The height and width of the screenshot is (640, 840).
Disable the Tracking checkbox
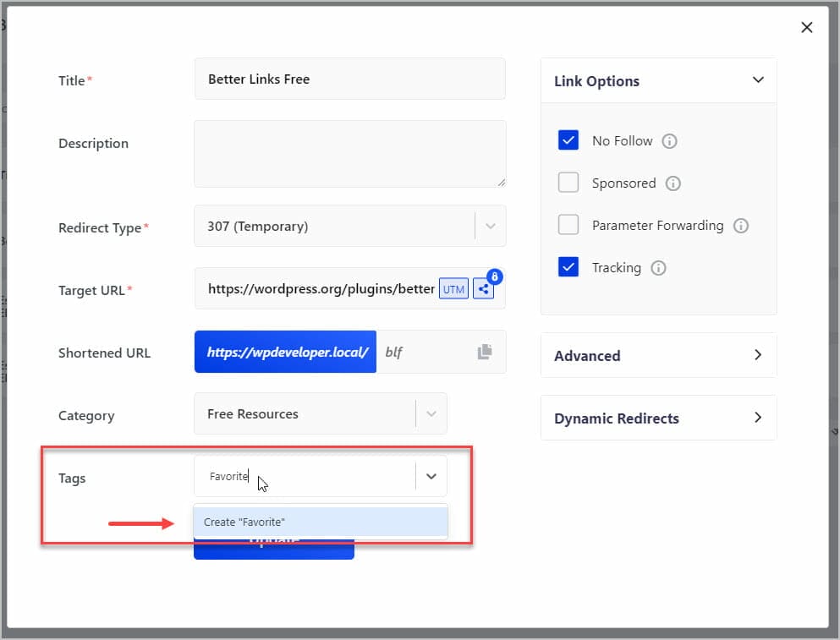[568, 266]
